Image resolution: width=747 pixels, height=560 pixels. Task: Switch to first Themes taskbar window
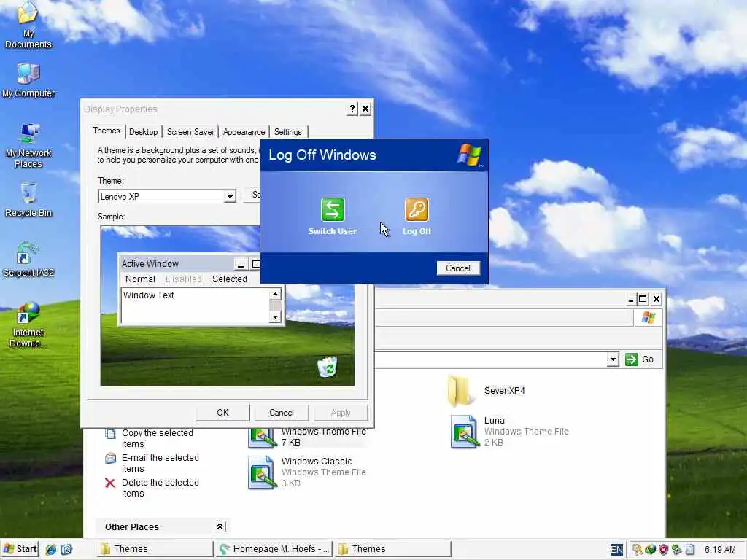[x=155, y=548]
